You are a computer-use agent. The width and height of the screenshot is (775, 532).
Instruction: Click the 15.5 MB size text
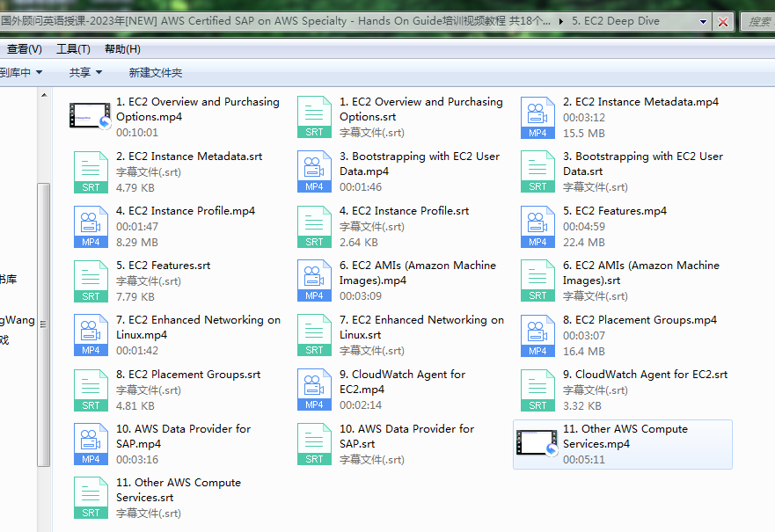pyautogui.click(x=583, y=134)
